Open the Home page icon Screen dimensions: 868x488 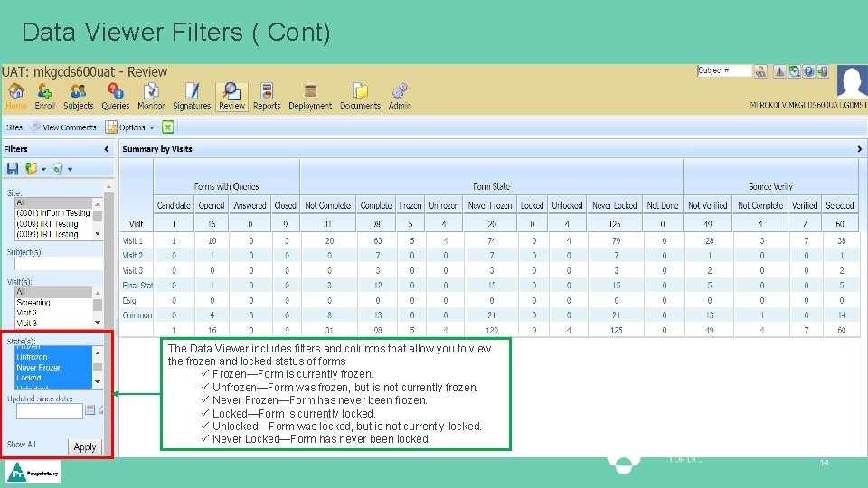point(16,97)
